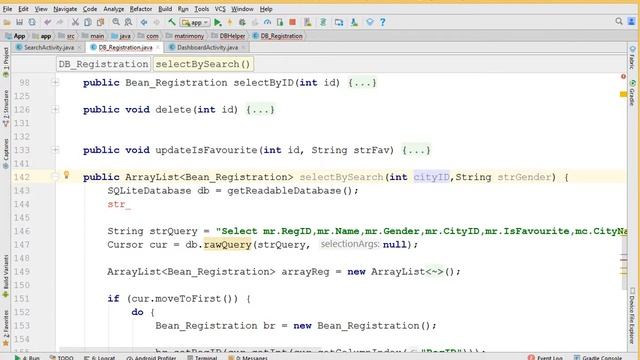
Task: Click the Redo arrow icon
Action: click(x=60, y=22)
